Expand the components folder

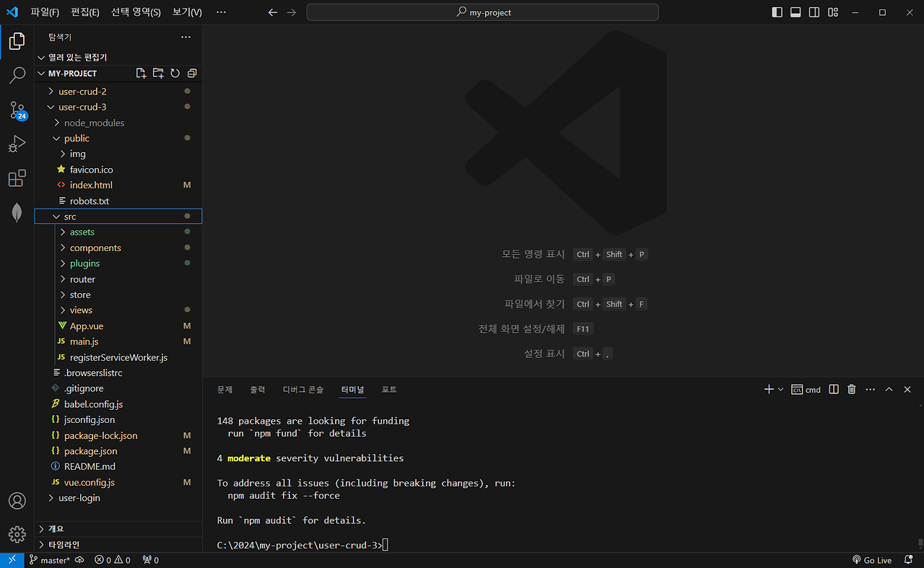point(118,248)
